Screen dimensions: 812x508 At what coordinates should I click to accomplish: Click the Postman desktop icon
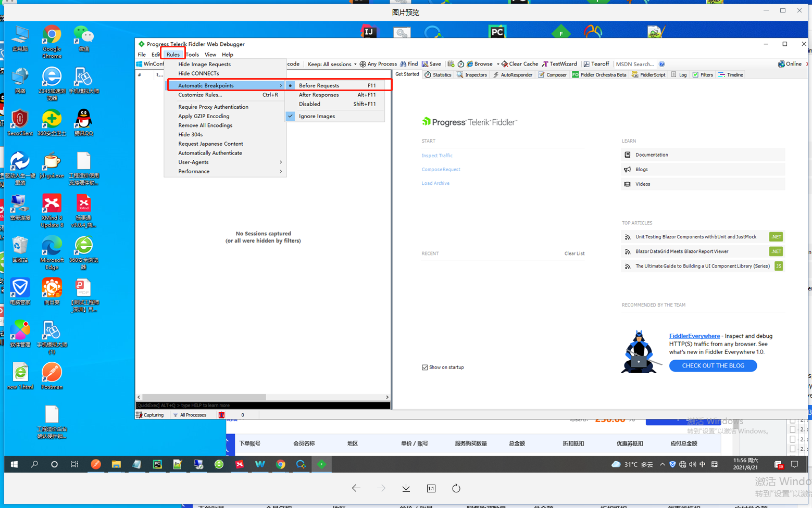(52, 376)
